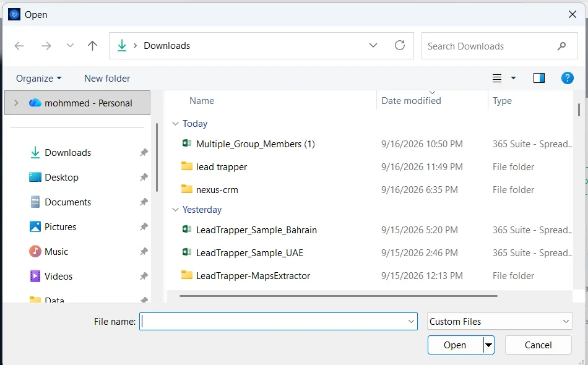588x365 pixels.
Task: Select the lead trapper folder
Action: pyautogui.click(x=221, y=167)
